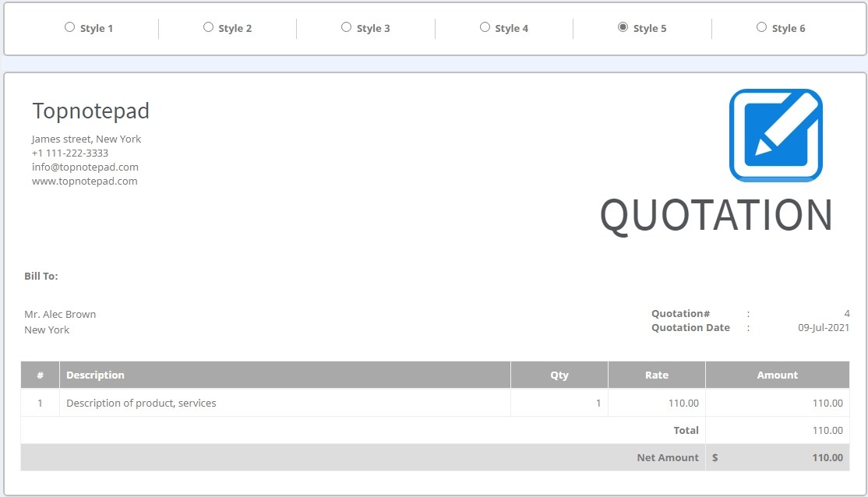Click the Net Amount label

pyautogui.click(x=668, y=458)
